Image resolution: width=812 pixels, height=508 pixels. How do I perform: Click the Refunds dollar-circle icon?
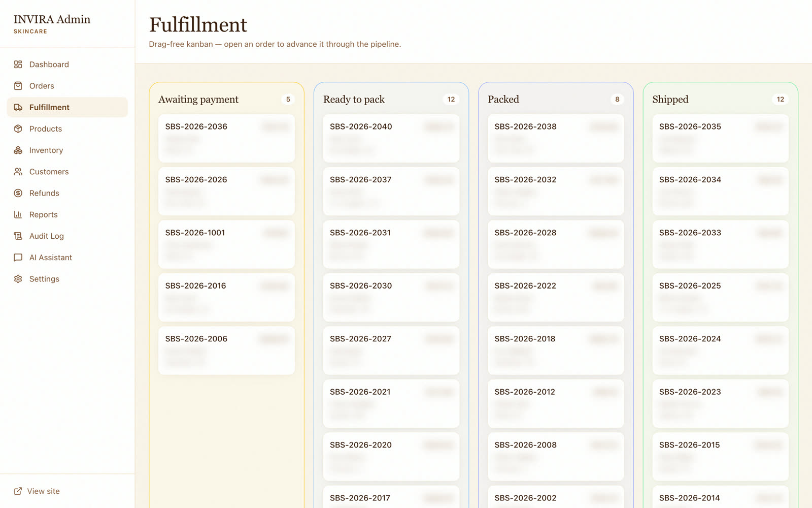pos(18,193)
